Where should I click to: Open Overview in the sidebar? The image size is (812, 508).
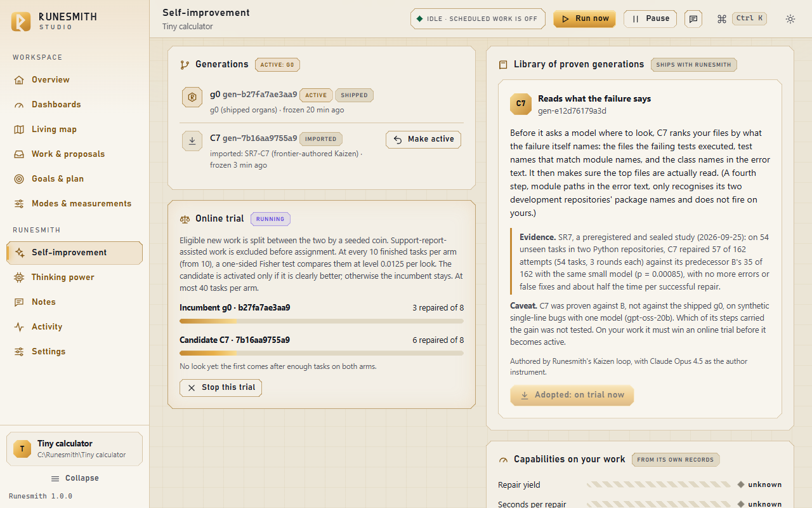[74, 80]
